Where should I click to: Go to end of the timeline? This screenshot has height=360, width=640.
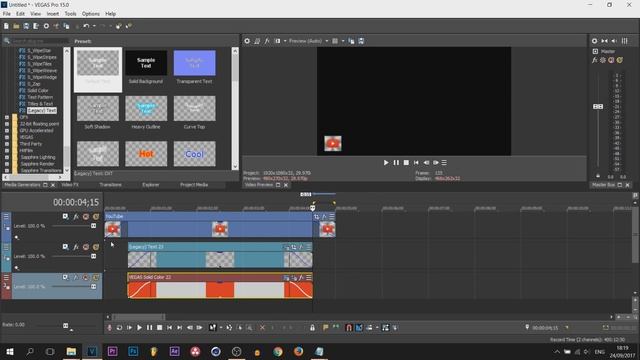pyautogui.click(x=180, y=327)
